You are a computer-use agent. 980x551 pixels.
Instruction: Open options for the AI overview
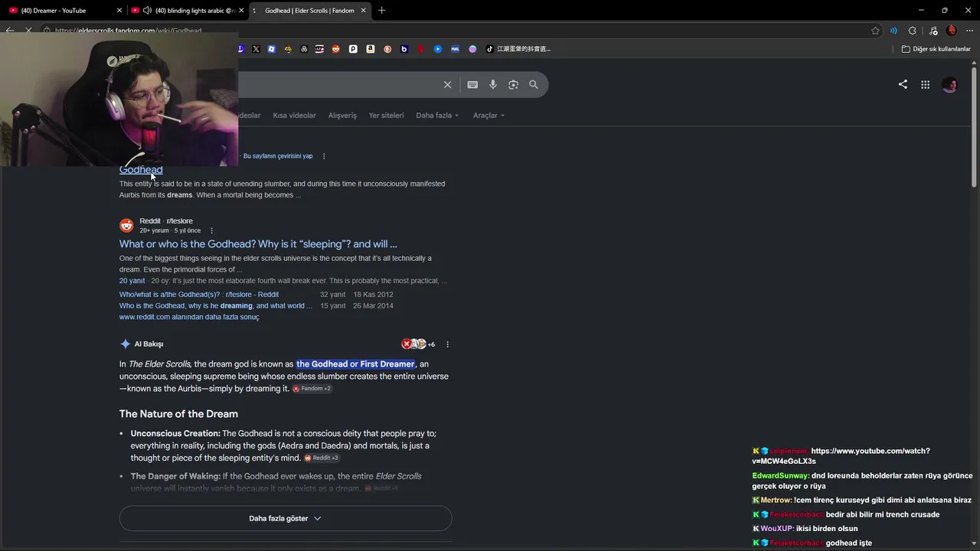pos(448,344)
